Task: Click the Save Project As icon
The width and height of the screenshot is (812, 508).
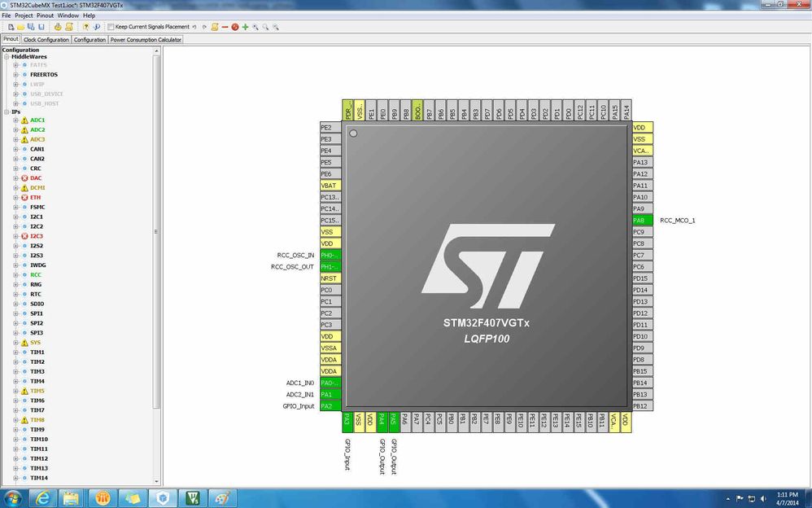Action: (31, 27)
